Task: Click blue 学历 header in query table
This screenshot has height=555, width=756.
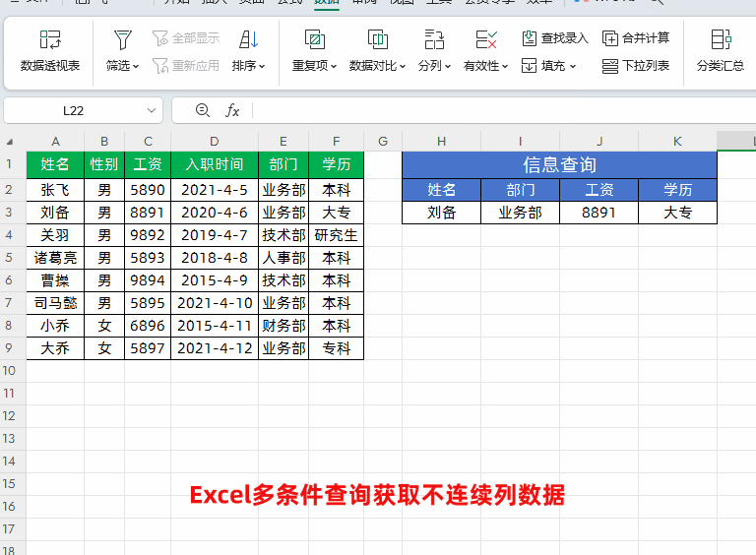Action: (677, 190)
